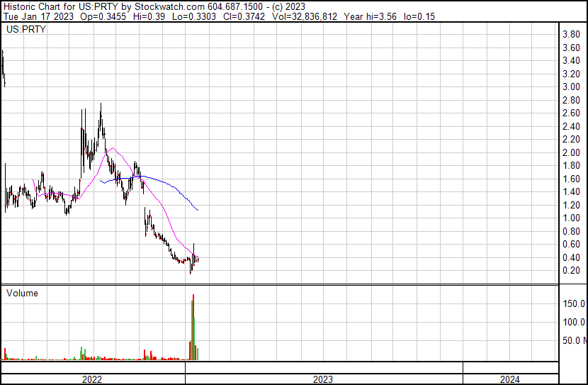The image size is (588, 385).
Task: Click the high value 'Hi=0.39'
Action: 149,16
